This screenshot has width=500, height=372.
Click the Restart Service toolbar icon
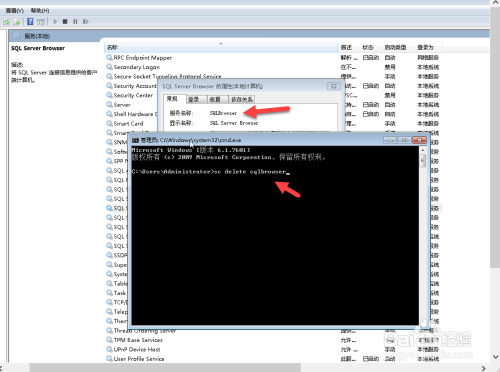pos(86,22)
